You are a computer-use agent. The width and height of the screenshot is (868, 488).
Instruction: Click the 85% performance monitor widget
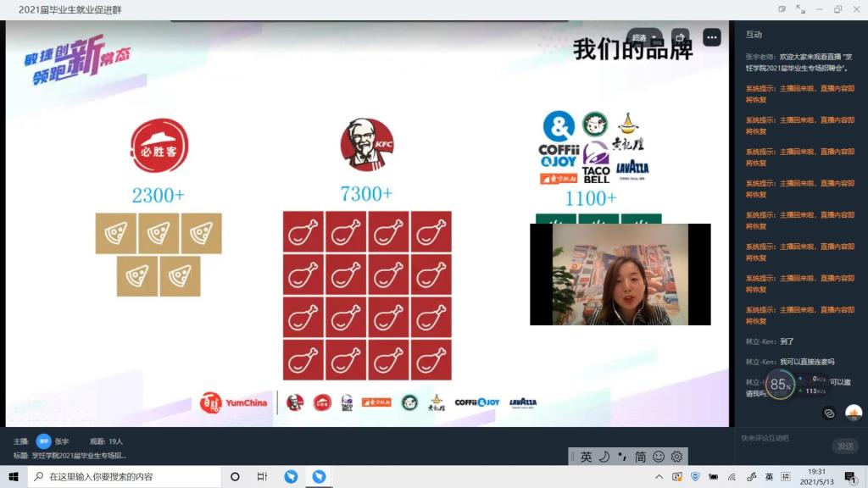point(780,384)
